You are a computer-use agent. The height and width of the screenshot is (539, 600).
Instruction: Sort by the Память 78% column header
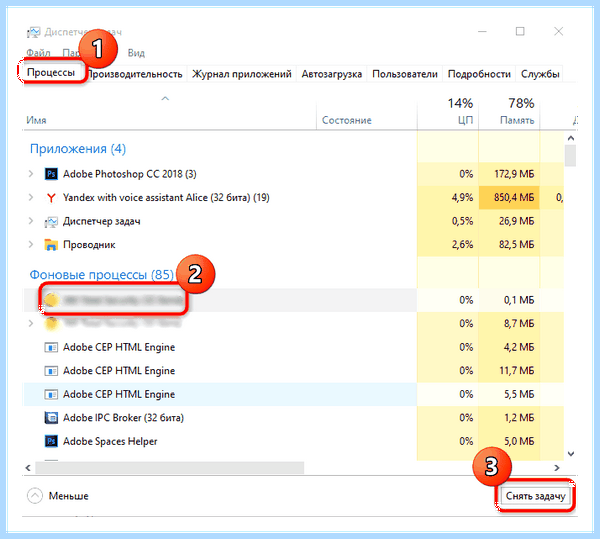coord(509,112)
